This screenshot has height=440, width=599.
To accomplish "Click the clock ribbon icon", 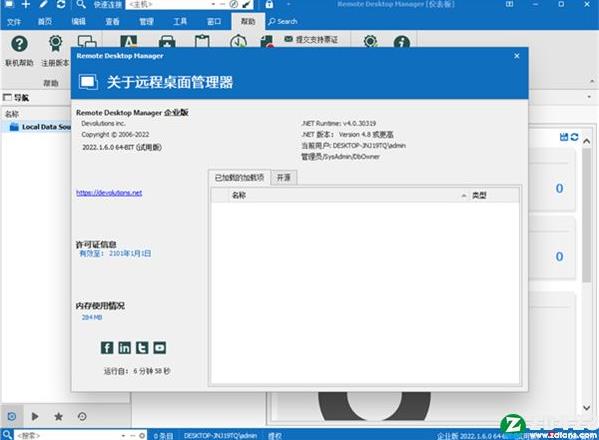I will pos(238,41).
